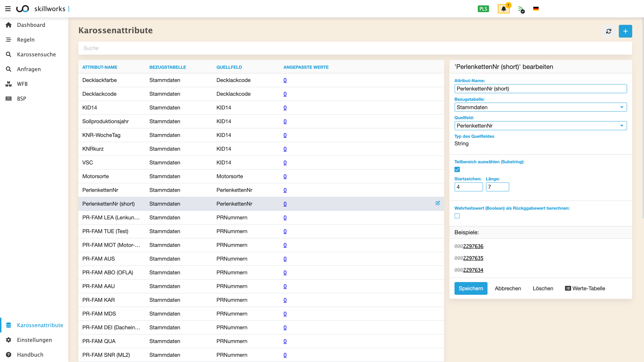Click the connection status icon
This screenshot has width=644, height=362.
click(x=521, y=10)
